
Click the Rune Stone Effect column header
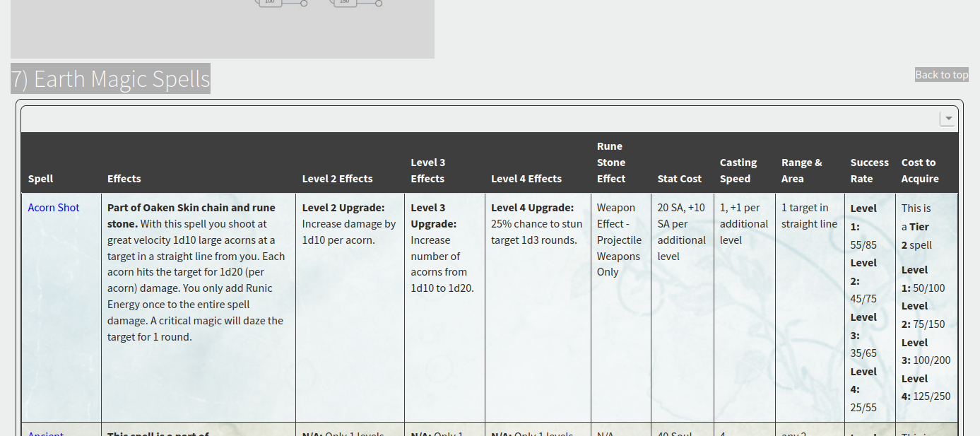tap(611, 163)
